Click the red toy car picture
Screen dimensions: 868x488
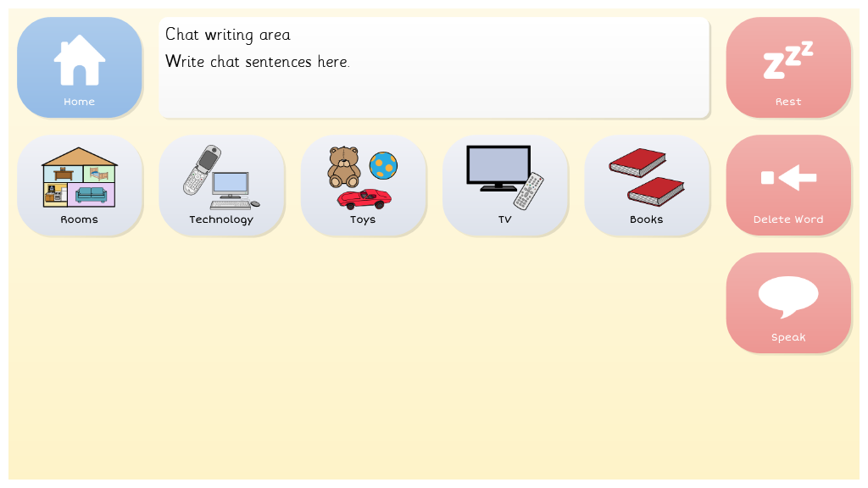364,199
